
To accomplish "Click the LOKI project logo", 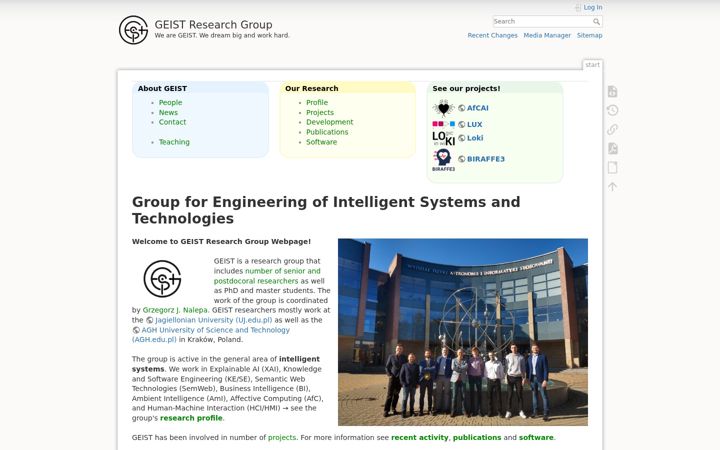I will click(x=444, y=138).
